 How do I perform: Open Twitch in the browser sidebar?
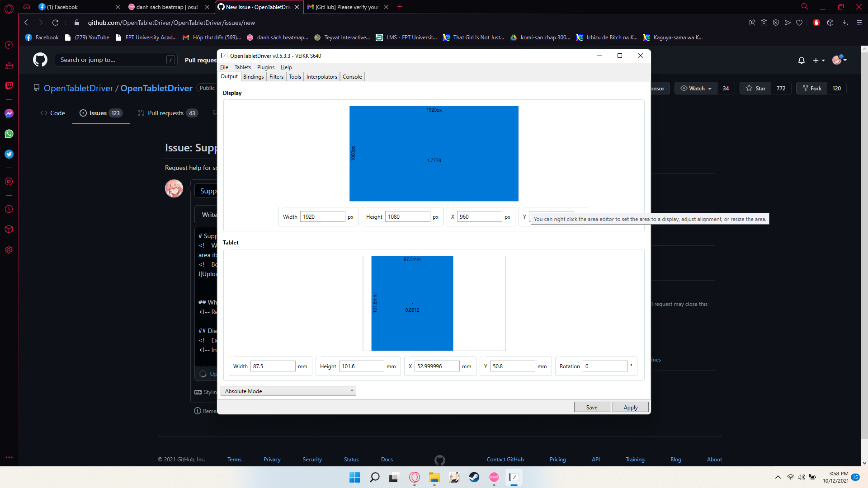coord(9,86)
